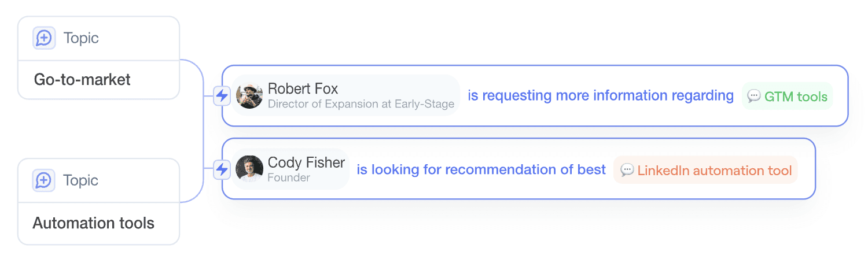Click the Topic header above Go-to-market
868x259 pixels.
(81, 38)
